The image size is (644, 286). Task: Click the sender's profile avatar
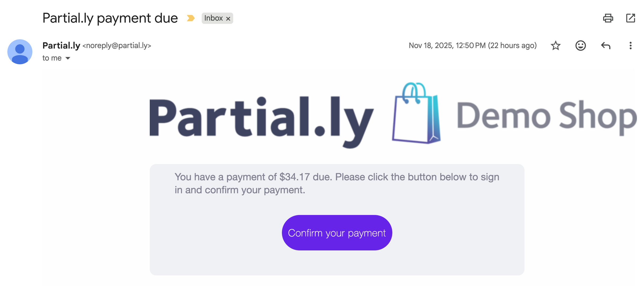coord(20,52)
